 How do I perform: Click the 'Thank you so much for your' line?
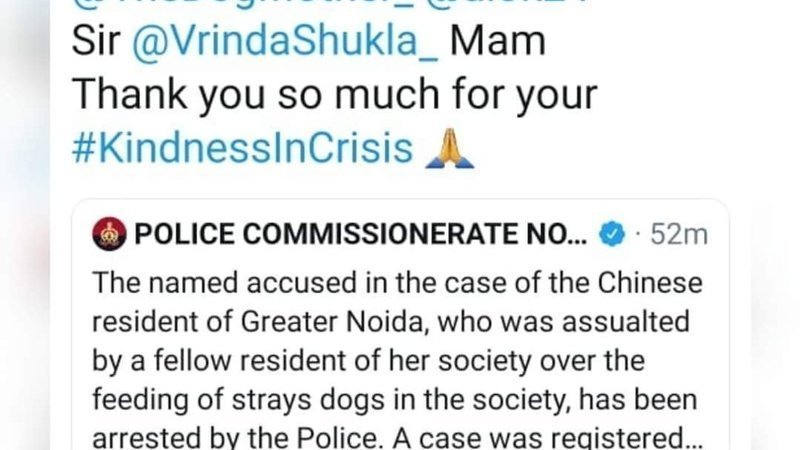pyautogui.click(x=334, y=95)
